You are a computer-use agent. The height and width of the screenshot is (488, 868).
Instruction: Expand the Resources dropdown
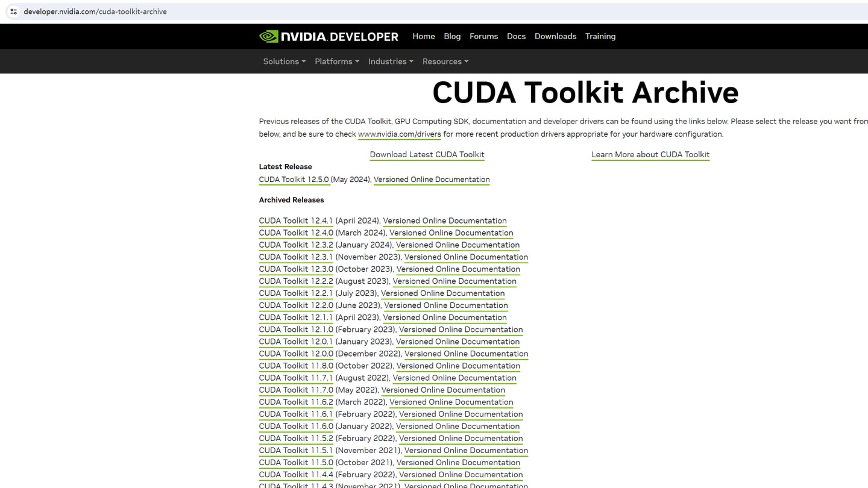[445, 61]
